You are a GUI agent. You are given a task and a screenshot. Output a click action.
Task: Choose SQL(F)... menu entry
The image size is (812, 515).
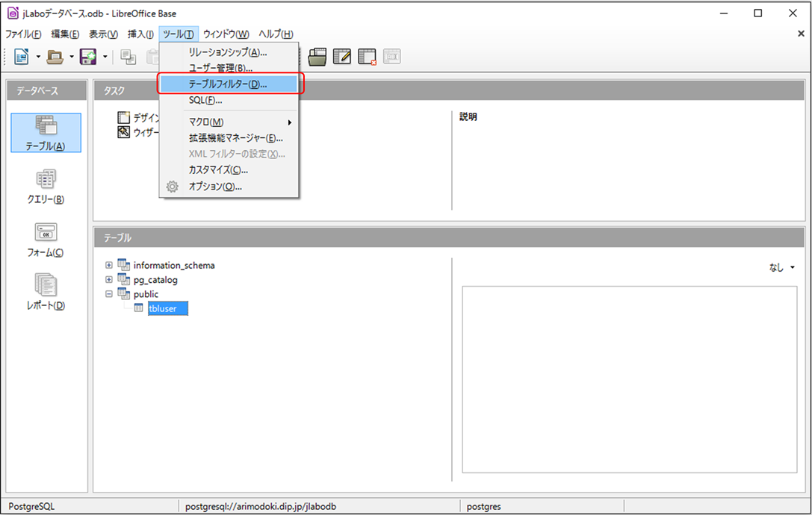tap(229, 100)
